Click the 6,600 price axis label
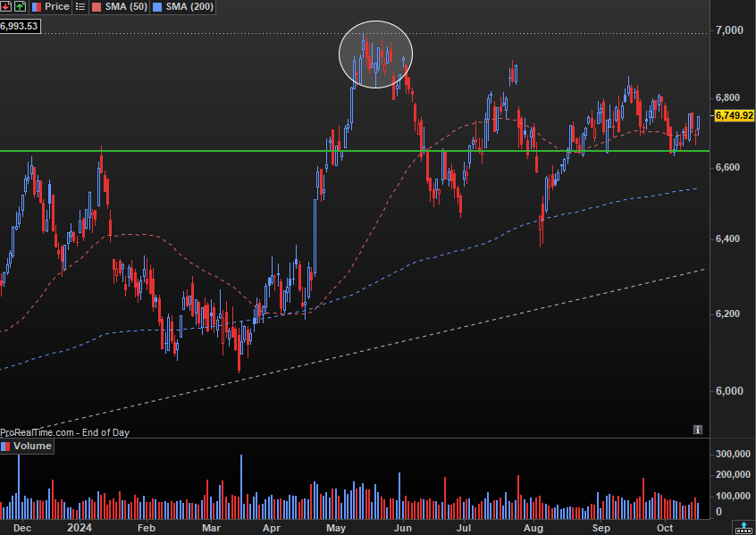756x535 pixels. [x=729, y=168]
